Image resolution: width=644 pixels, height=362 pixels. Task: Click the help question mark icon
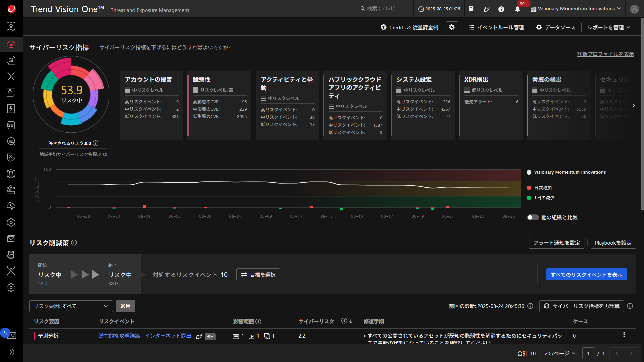pyautogui.click(x=501, y=9)
